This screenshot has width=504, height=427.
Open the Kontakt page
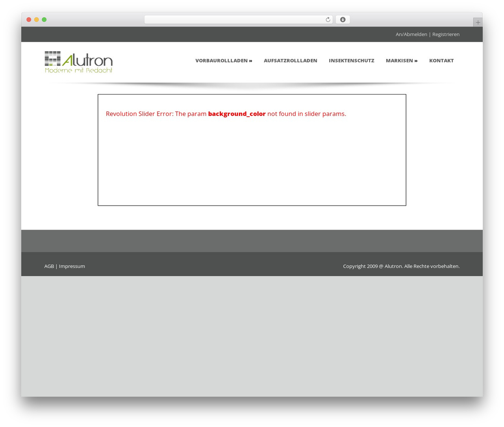441,61
